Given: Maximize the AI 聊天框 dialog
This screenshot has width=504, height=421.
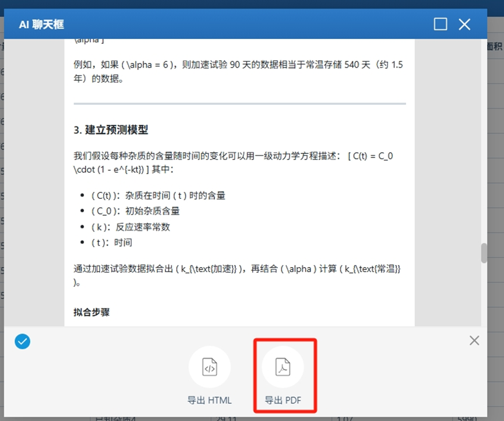Looking at the screenshot, I should tap(440, 24).
